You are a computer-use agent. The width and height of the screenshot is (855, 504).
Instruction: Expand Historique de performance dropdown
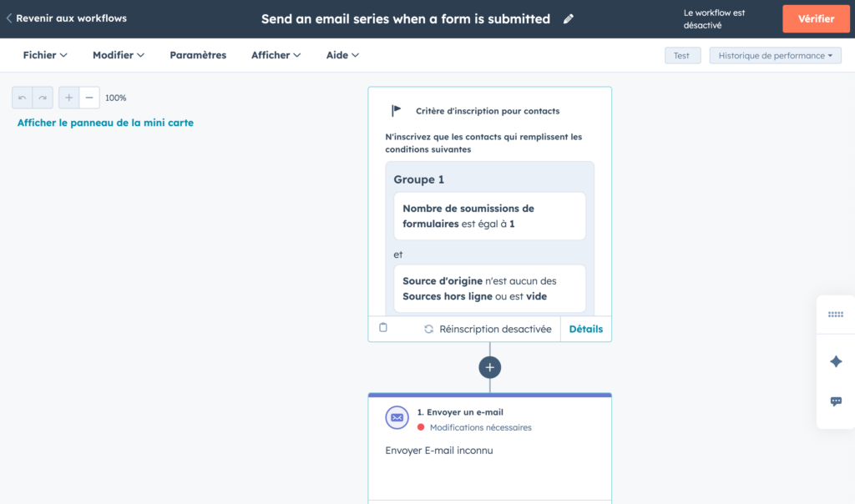776,56
